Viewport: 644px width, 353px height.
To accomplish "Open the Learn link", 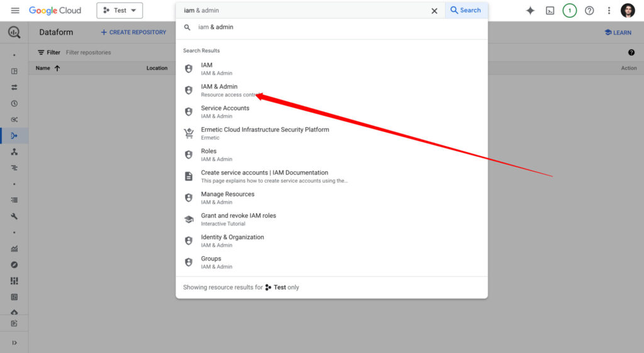I will point(618,33).
